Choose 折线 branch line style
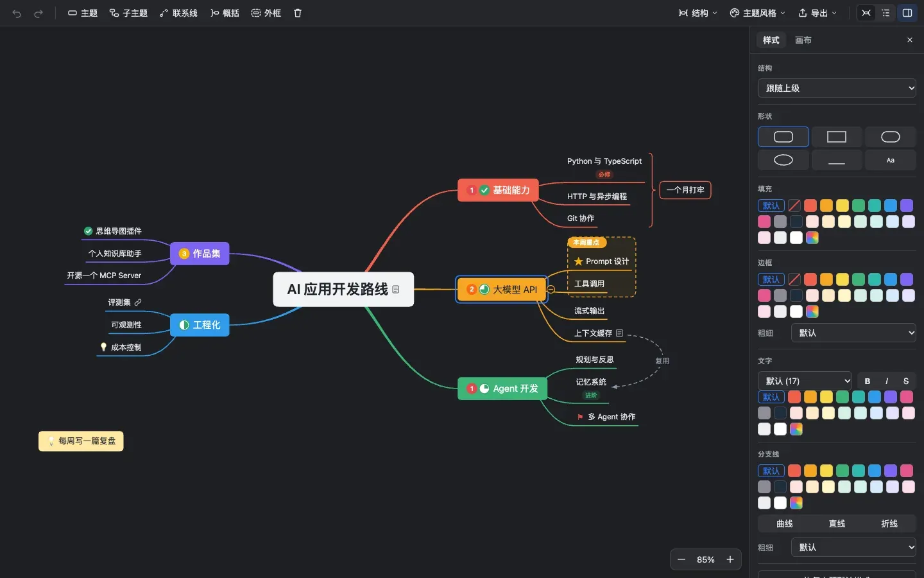Viewport: 924px width, 578px height. point(889,524)
